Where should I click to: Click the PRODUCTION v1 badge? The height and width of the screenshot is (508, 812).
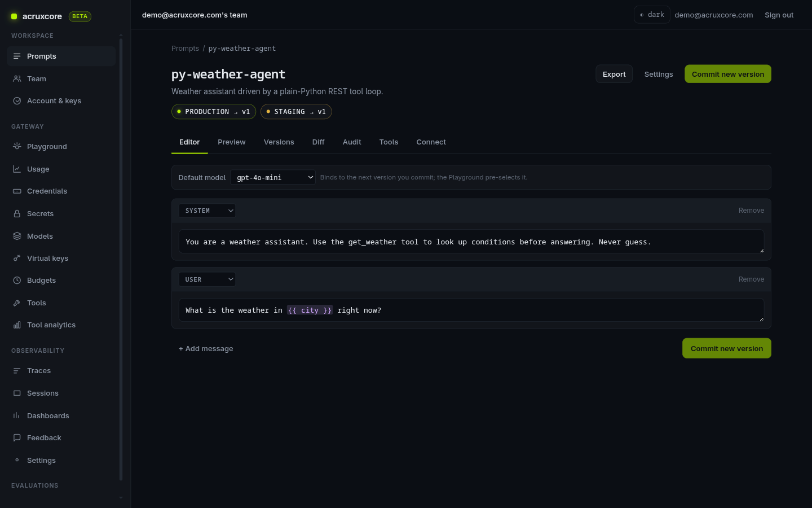[214, 112]
